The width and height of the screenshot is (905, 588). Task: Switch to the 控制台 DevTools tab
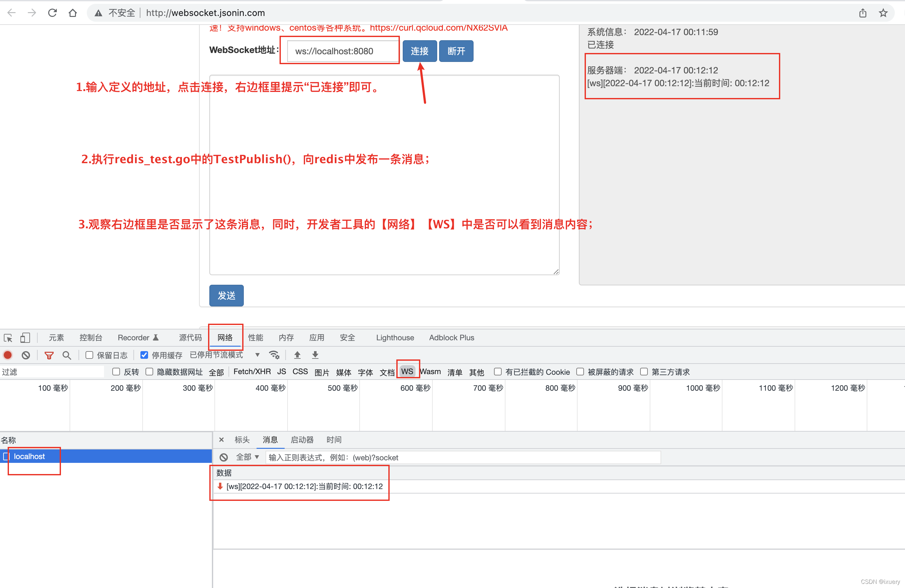(x=91, y=338)
